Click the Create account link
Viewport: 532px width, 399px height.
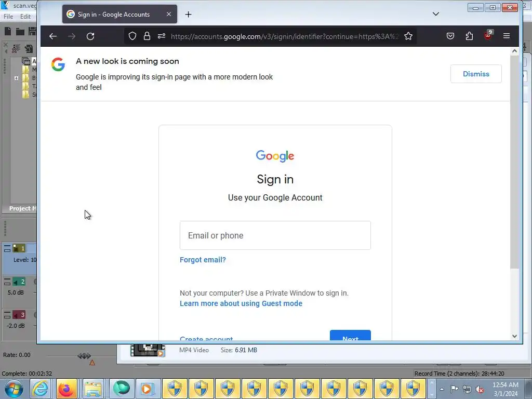point(206,338)
